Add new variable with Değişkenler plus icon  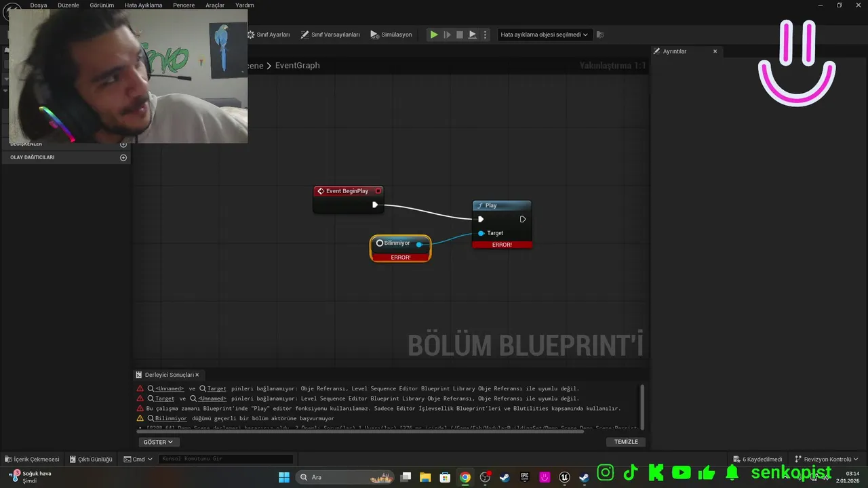point(123,144)
